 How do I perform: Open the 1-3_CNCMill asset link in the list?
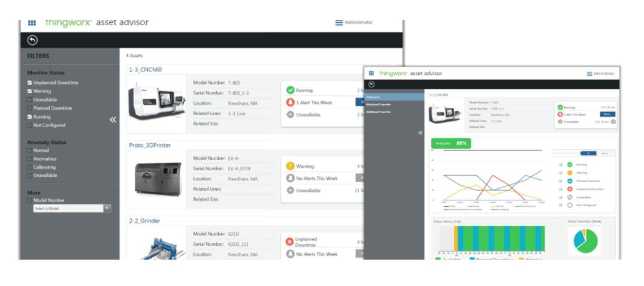pyautogui.click(x=146, y=70)
